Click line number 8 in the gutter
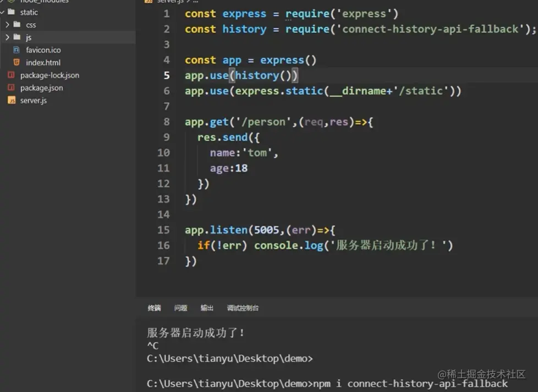The image size is (538, 392). 167,122
